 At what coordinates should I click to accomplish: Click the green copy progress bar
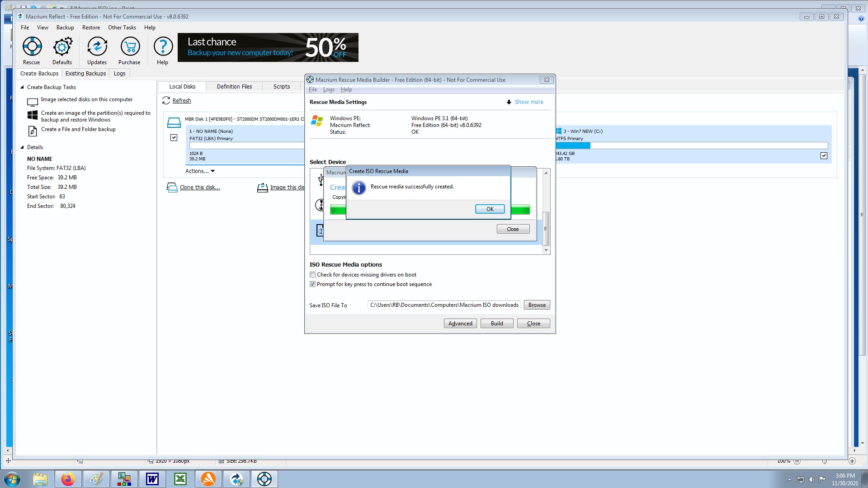click(x=520, y=210)
